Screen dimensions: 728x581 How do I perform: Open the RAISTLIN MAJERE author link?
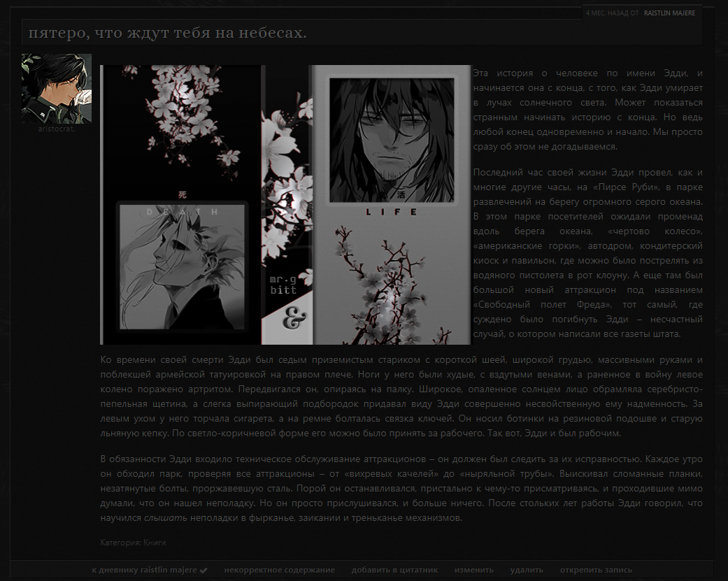669,13
